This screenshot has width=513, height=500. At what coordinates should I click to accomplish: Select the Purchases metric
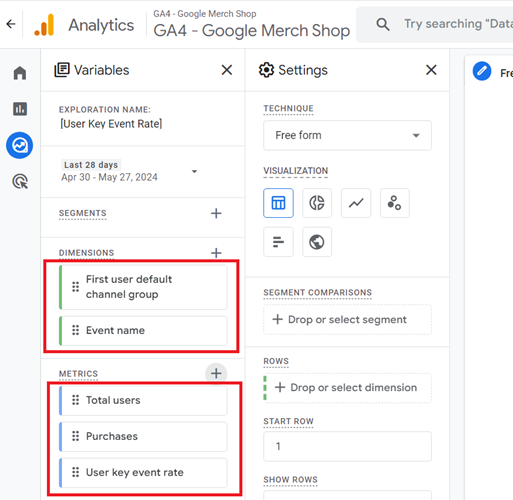[x=143, y=436]
